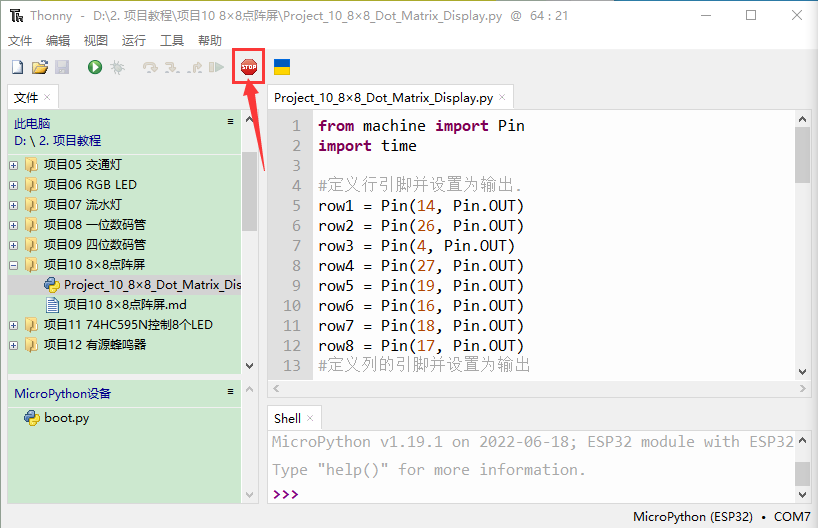Click the Stop/Restart backend icon
This screenshot has width=818, height=528.
pyautogui.click(x=248, y=67)
